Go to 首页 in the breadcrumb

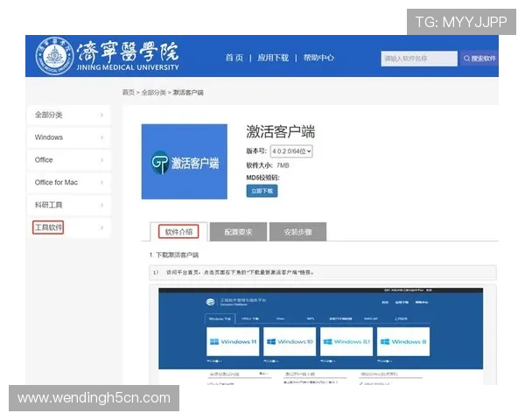click(x=129, y=93)
